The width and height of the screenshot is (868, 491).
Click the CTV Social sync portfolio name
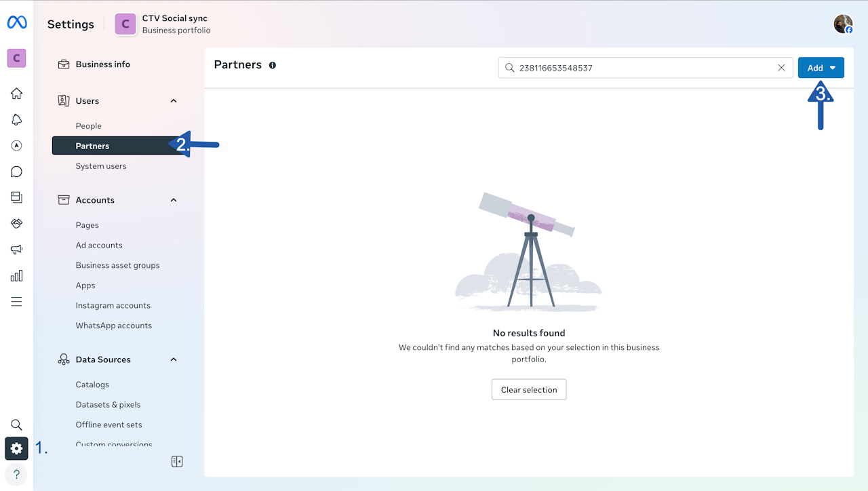[x=175, y=18]
